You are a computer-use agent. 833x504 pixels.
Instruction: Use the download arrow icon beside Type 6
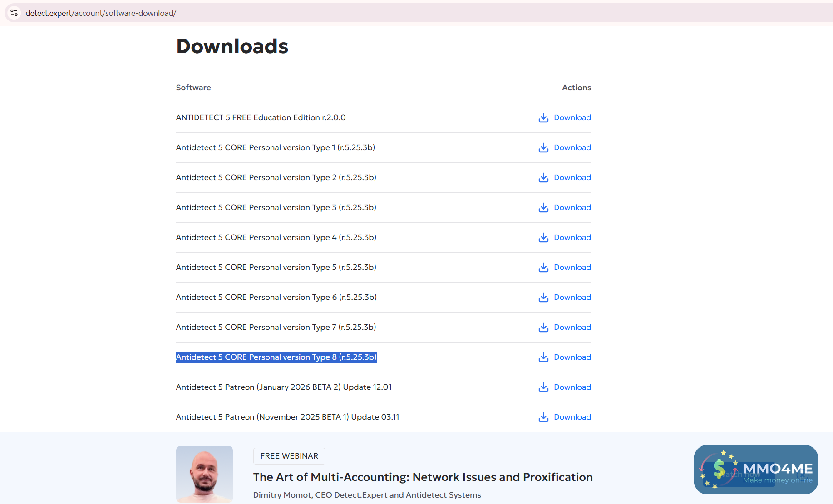(x=543, y=298)
